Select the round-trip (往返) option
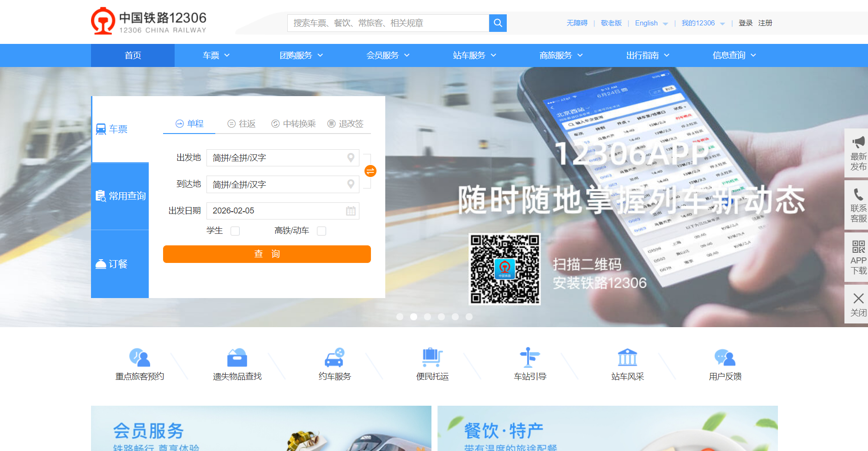The width and height of the screenshot is (868, 451). click(x=242, y=124)
